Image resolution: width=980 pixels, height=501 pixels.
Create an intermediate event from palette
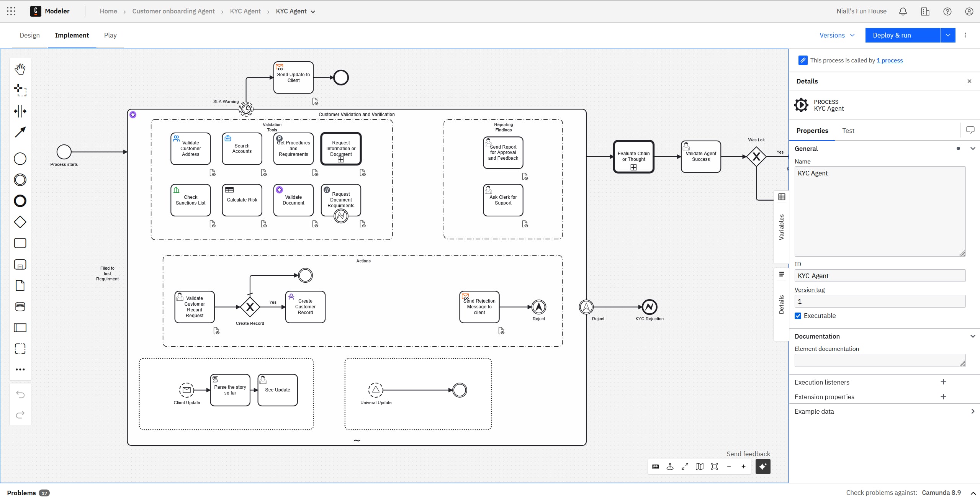(20, 180)
